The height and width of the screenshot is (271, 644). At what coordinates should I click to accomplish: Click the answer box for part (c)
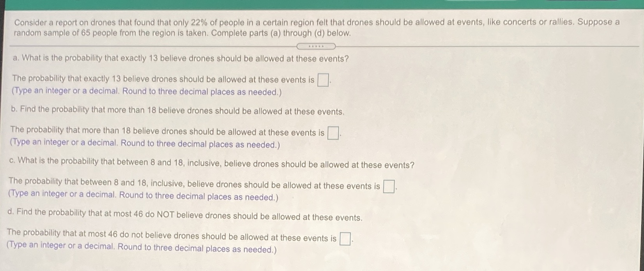(388, 186)
